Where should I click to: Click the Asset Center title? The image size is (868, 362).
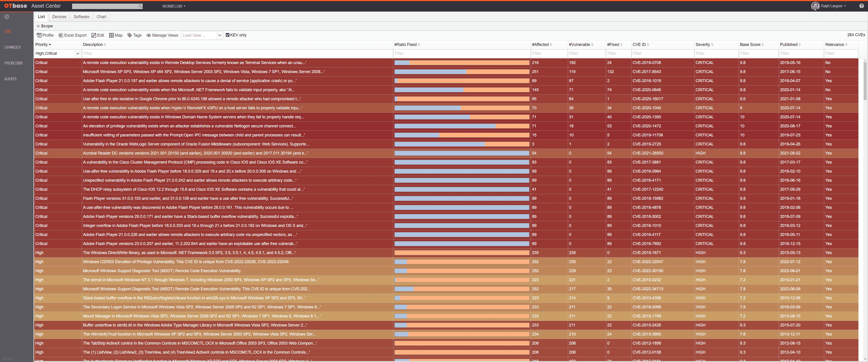[x=46, y=6]
